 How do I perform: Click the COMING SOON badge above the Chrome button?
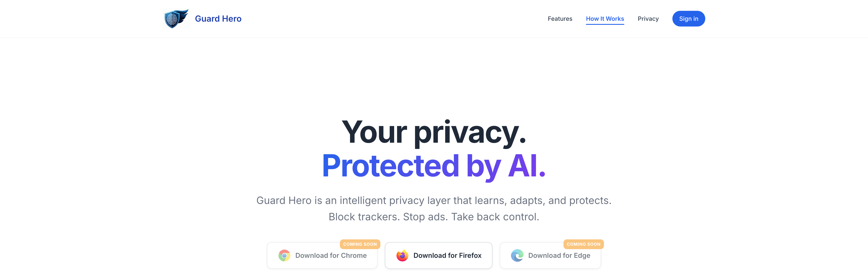pyautogui.click(x=360, y=244)
